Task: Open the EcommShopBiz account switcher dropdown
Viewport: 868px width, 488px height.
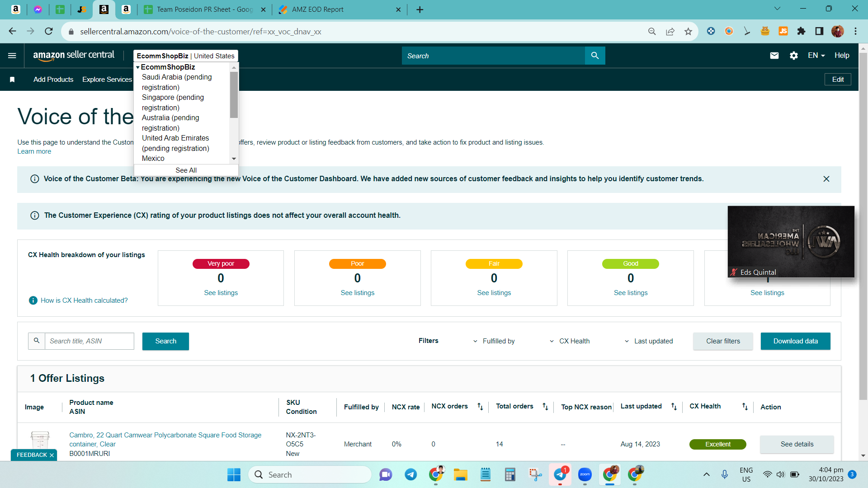Action: (186, 56)
